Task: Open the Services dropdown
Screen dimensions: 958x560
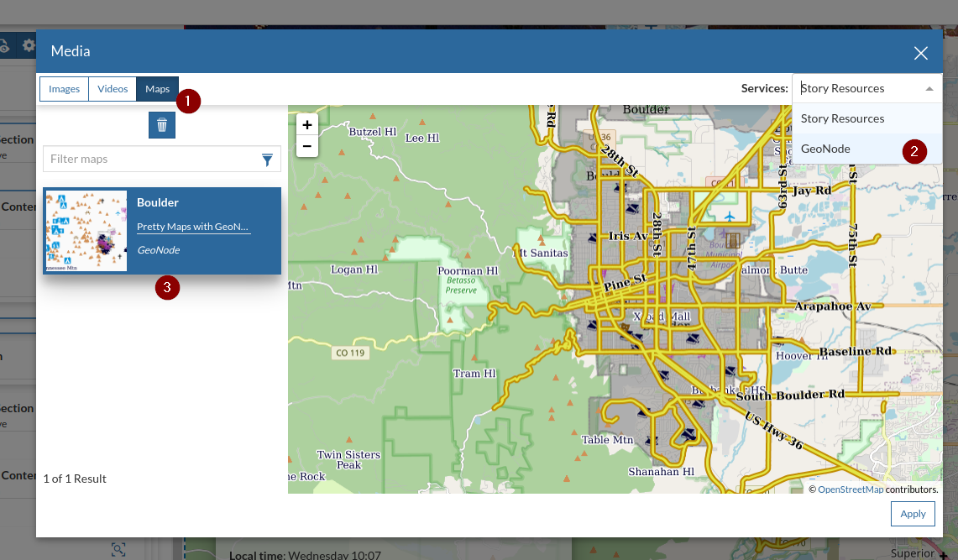Action: pyautogui.click(x=866, y=88)
